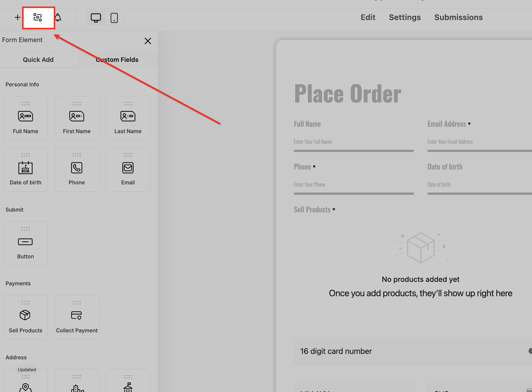
Task: Add the Sell Products element
Action: pos(25,317)
